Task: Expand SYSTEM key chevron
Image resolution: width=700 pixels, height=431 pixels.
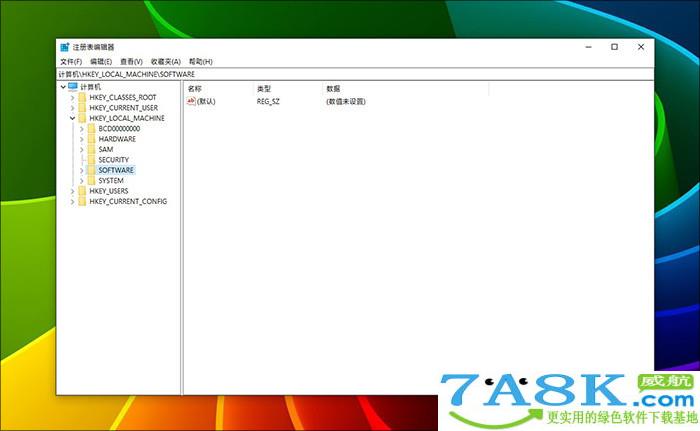Action: [x=82, y=181]
